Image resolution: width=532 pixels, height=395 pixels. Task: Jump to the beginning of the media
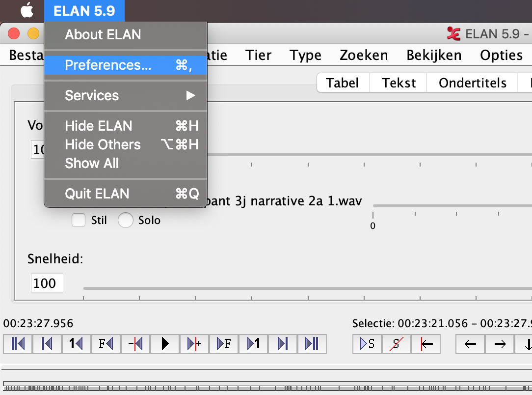tap(18, 343)
